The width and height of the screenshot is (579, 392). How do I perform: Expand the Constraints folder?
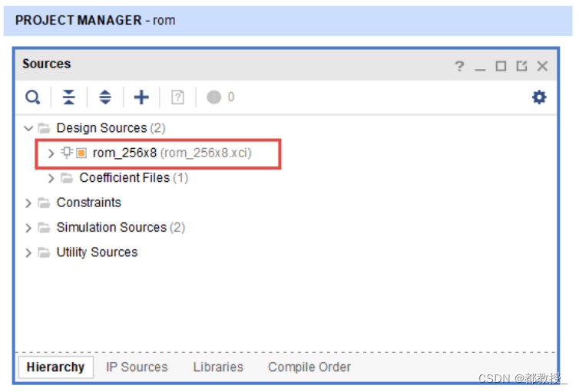[28, 203]
